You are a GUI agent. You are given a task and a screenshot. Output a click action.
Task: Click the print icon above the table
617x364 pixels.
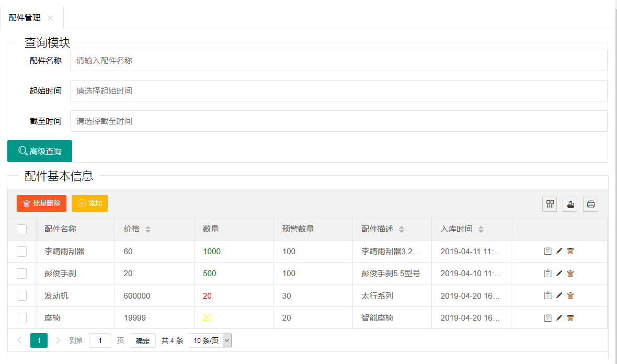[x=590, y=204]
